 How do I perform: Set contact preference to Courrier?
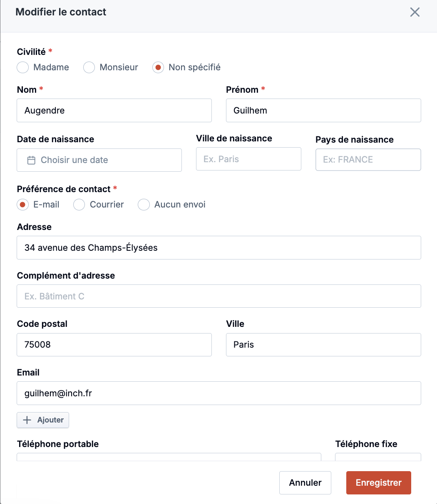[x=79, y=205]
